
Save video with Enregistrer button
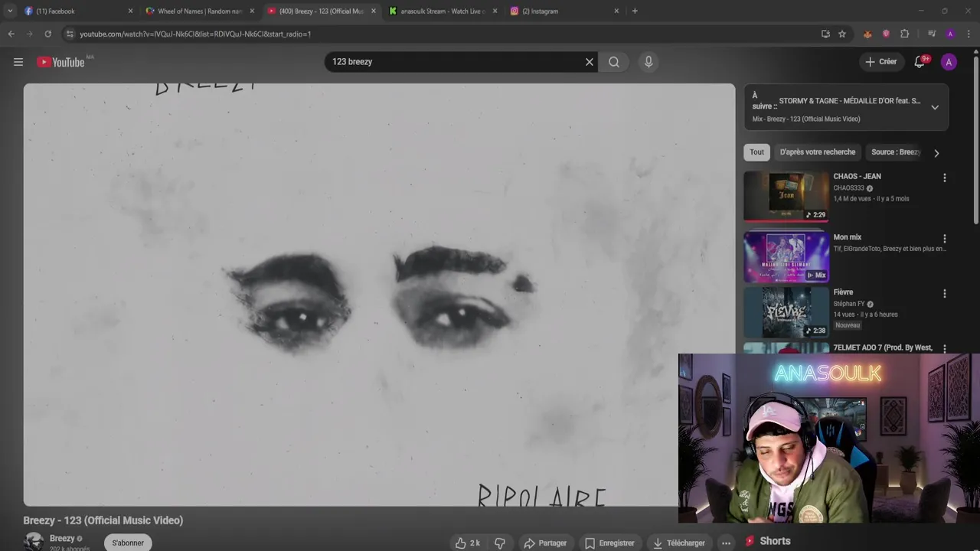609,543
